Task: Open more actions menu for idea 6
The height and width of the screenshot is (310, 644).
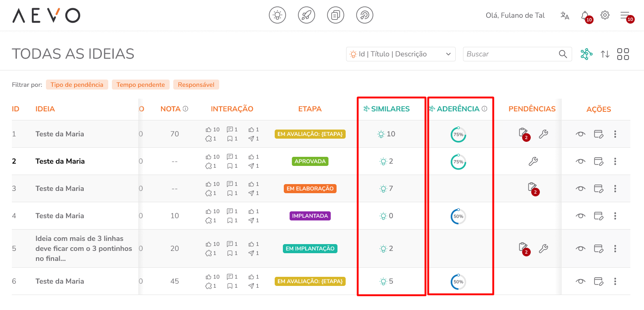Action: coord(615,281)
